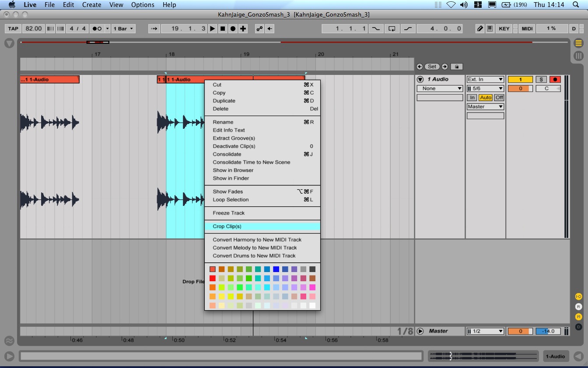Screen dimensions: 588x368
Task: Click the transport Stop button
Action: [223, 28]
